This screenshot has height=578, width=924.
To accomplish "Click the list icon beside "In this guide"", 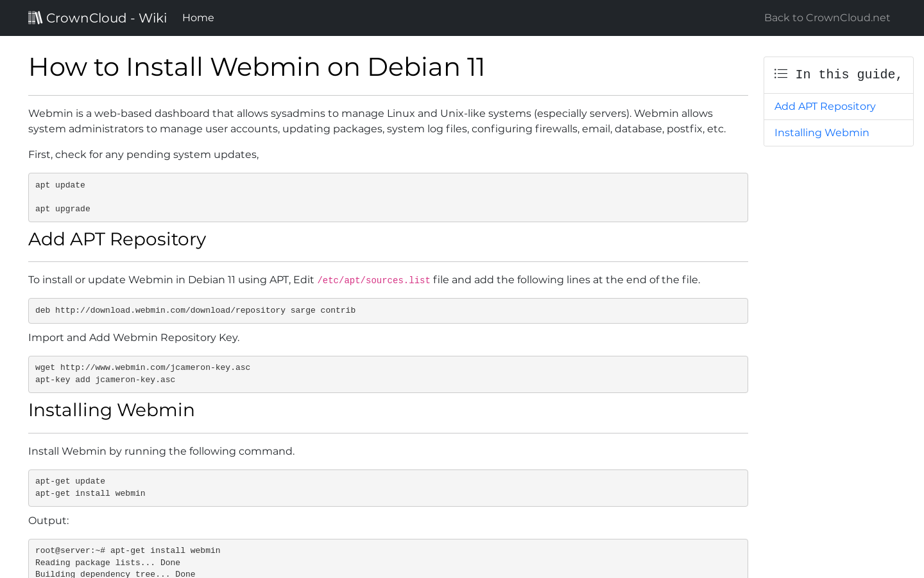I will point(781,74).
